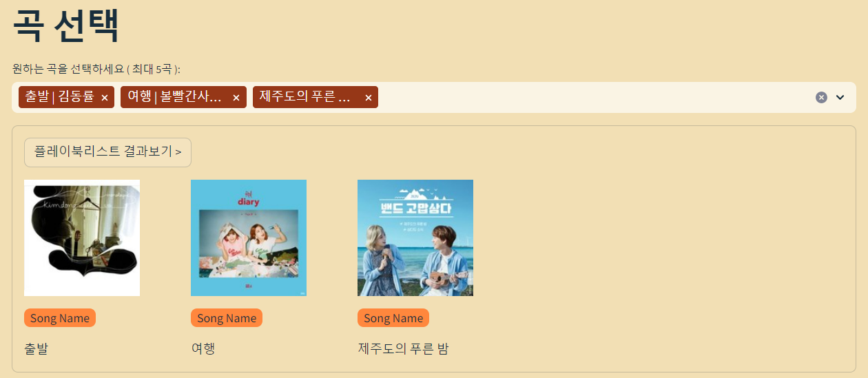Select the 여행 song title text
868x378 pixels.
tap(203, 348)
